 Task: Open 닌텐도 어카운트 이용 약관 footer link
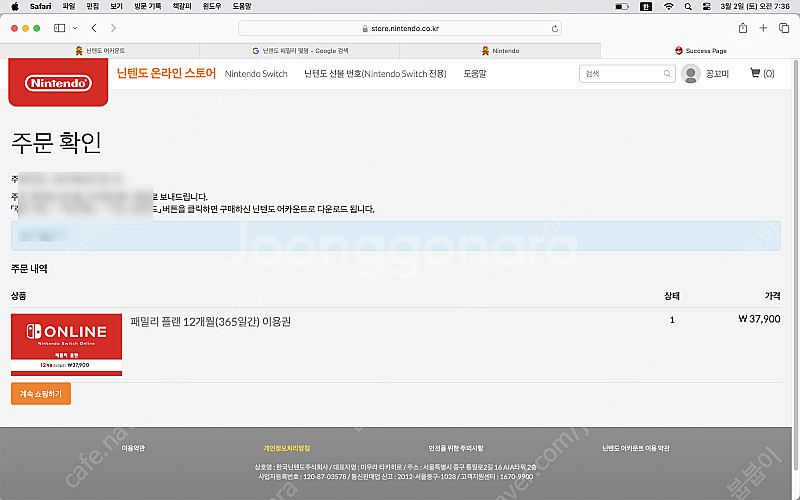point(636,448)
